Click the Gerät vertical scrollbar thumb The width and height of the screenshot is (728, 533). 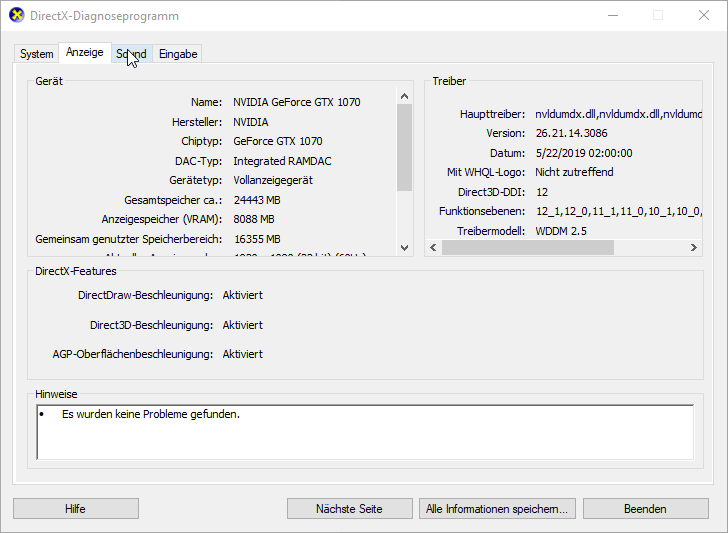pyautogui.click(x=404, y=148)
